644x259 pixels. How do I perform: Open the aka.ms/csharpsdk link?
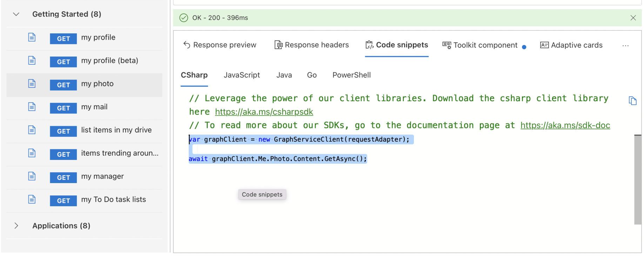click(264, 112)
